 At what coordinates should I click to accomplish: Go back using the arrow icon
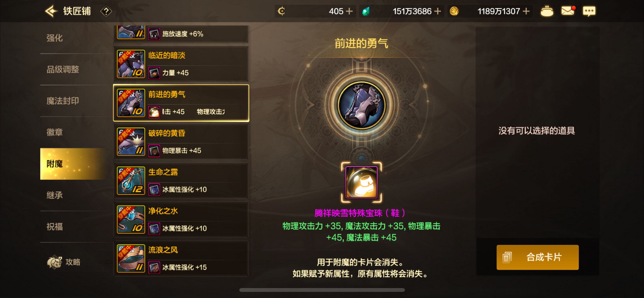51,11
